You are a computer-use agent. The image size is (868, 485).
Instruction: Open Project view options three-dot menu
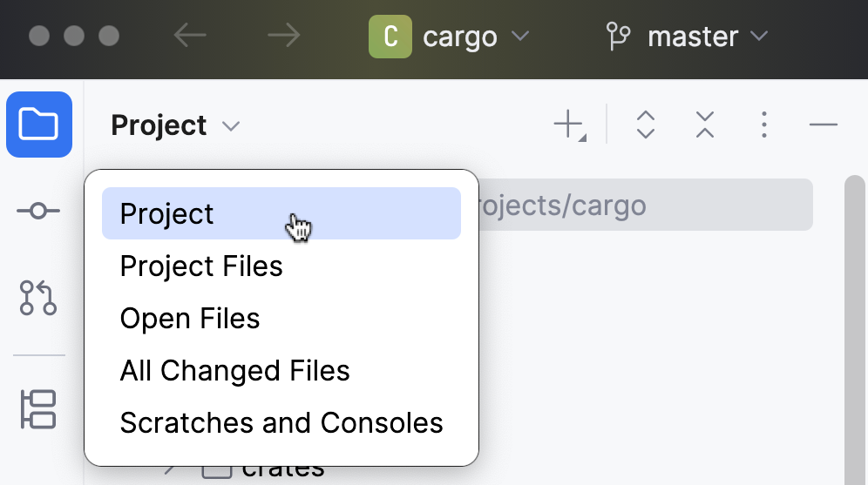coord(763,125)
